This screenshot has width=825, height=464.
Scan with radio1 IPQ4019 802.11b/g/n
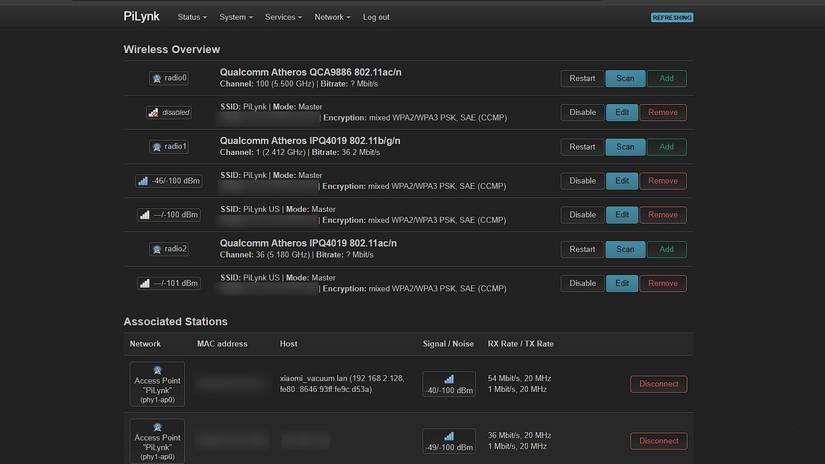coord(625,147)
